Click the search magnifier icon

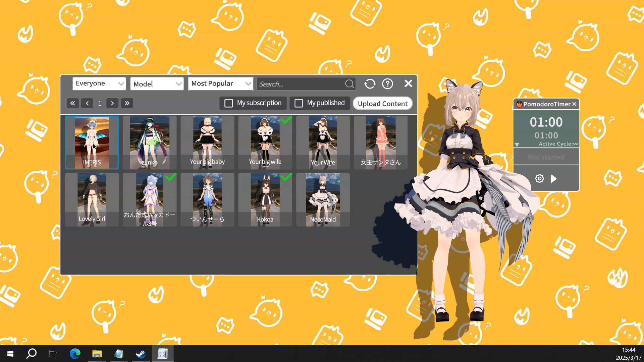click(349, 84)
